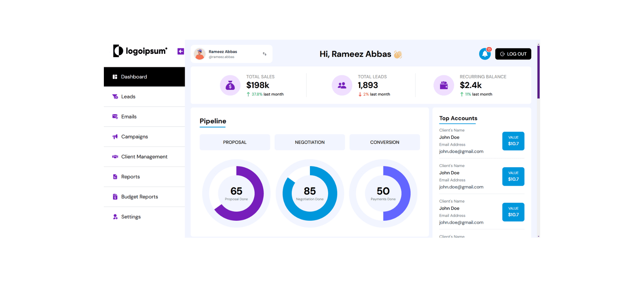This screenshot has width=644, height=297.
Task: Click the LOG OUT button
Action: coord(513,54)
